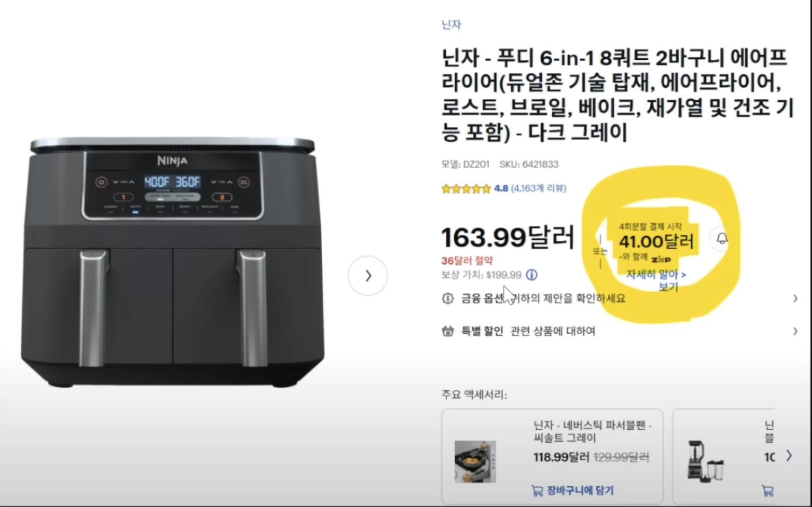Open the 4,163개 리뷰 reviews link
This screenshot has height=507, width=812.
click(x=539, y=188)
